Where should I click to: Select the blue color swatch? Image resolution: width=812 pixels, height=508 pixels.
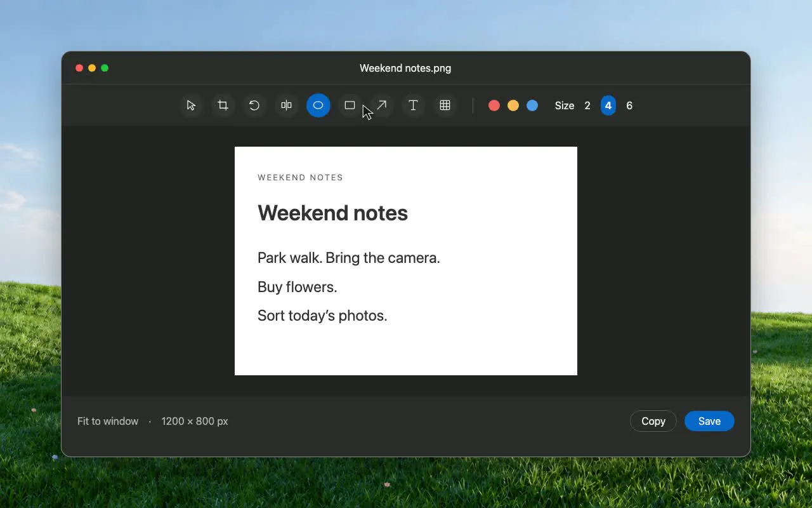(532, 105)
